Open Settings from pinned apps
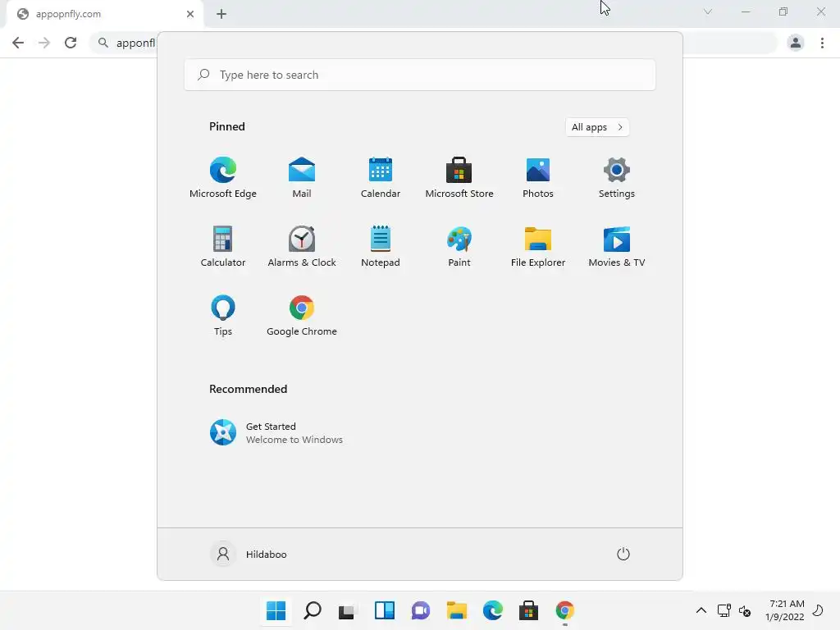 pyautogui.click(x=617, y=178)
